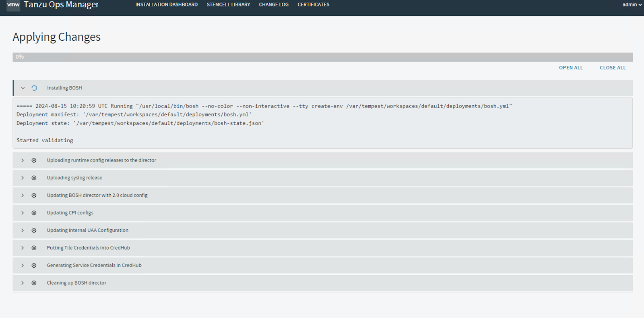The image size is (644, 318).
Task: Click the vmw logo icon
Action: point(13,5)
